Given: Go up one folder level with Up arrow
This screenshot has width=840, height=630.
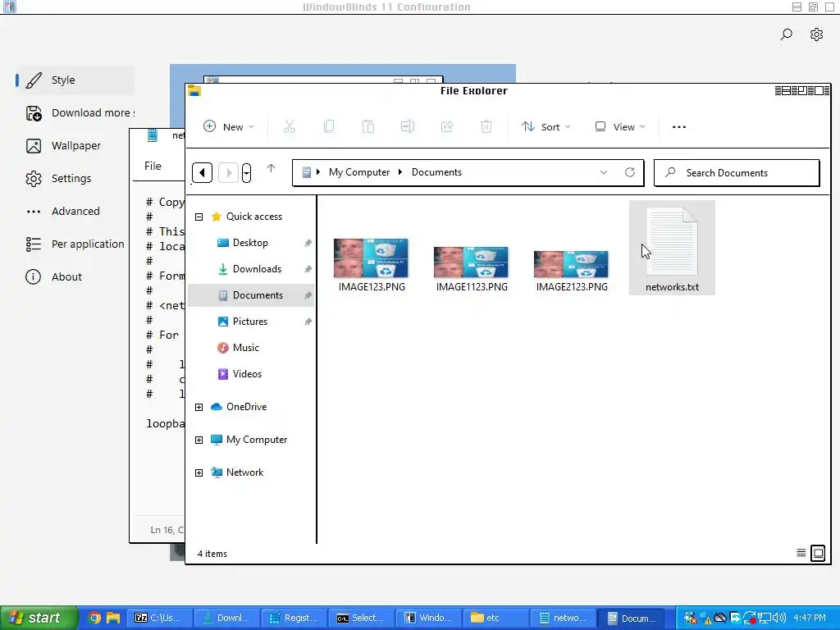Looking at the screenshot, I should click(x=271, y=169).
